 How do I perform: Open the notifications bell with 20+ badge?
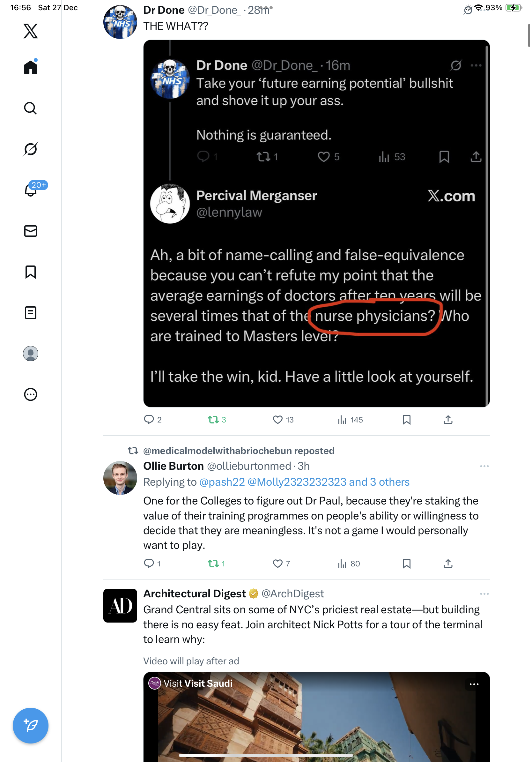[31, 190]
